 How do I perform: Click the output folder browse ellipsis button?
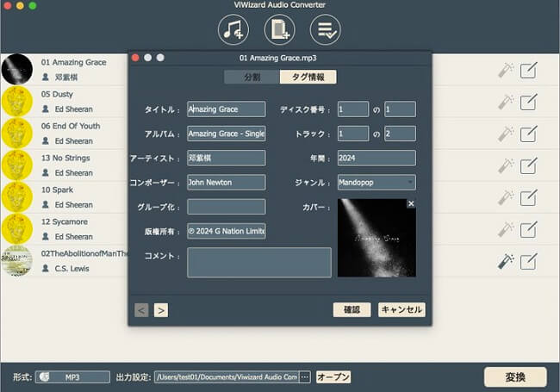(305, 377)
